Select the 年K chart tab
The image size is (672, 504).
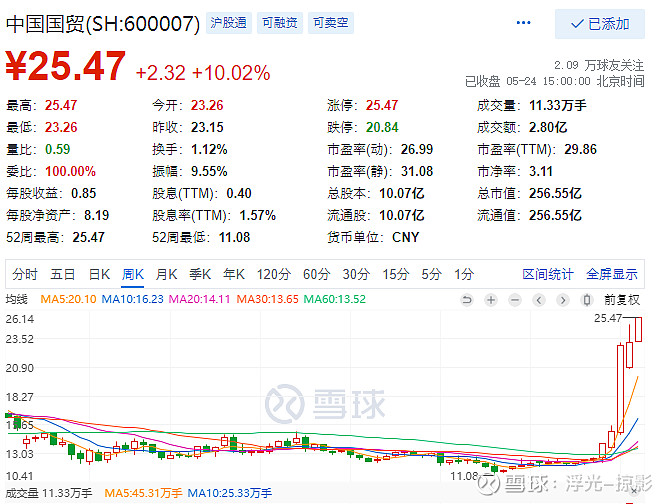(x=234, y=274)
